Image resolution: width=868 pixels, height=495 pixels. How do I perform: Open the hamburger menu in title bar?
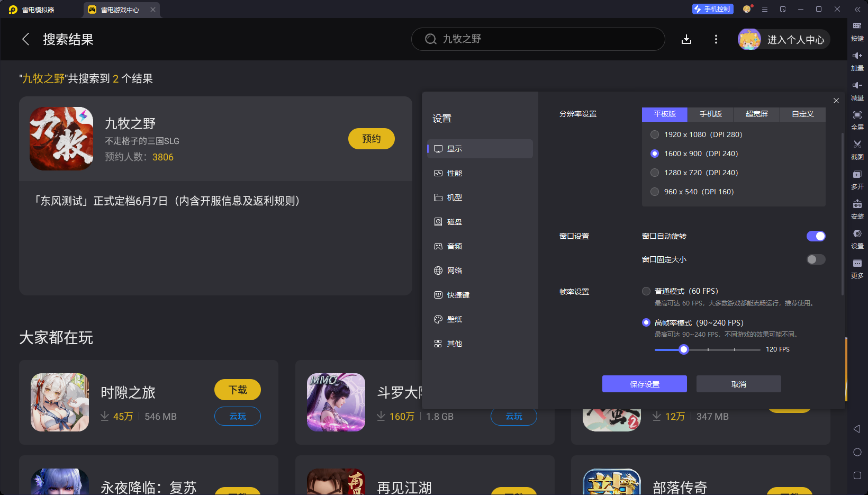765,9
